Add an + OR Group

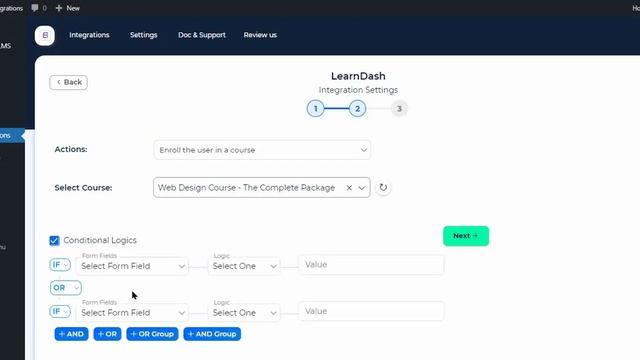pos(152,334)
